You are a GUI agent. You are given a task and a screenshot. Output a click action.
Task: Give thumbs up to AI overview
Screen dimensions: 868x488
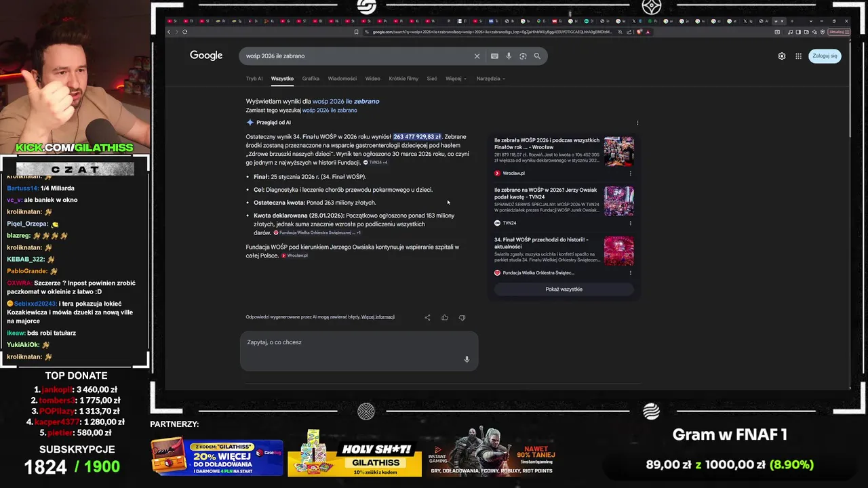click(445, 317)
